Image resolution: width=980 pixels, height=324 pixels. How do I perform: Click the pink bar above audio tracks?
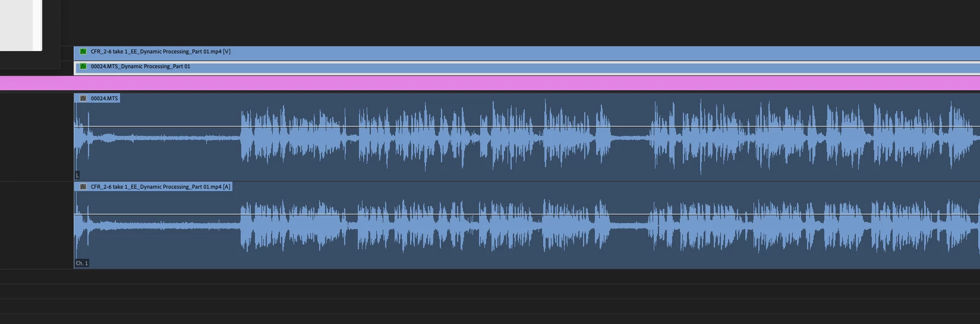pyautogui.click(x=490, y=83)
